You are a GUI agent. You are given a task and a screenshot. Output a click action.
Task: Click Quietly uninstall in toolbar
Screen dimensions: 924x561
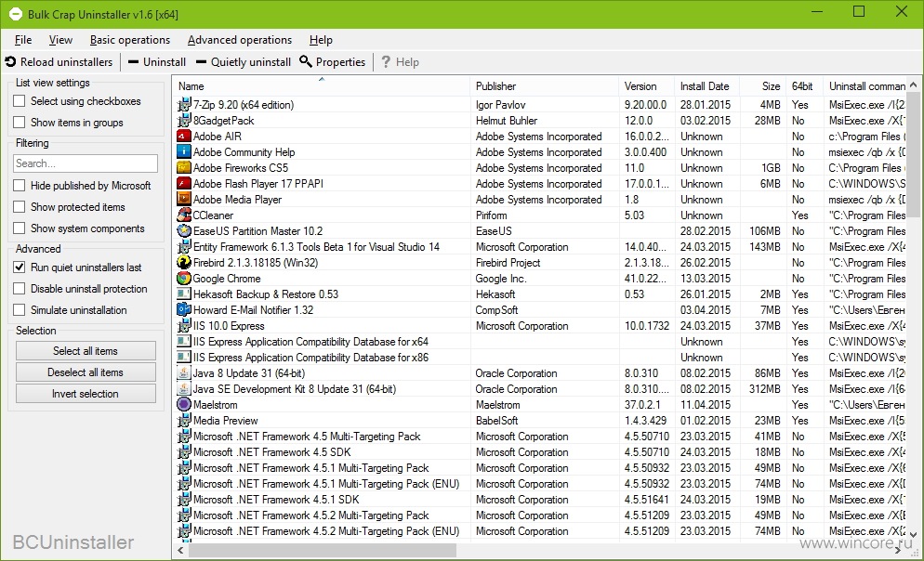[x=244, y=62]
